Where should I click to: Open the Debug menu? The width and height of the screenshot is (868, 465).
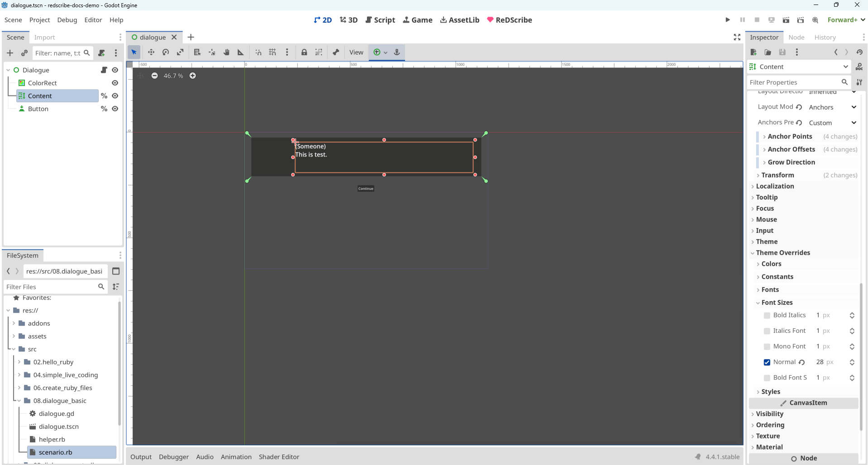67,20
